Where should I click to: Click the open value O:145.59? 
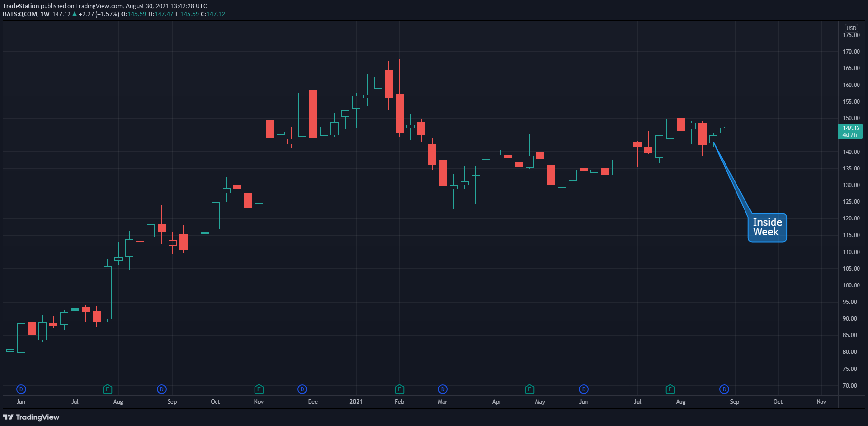tap(133, 14)
